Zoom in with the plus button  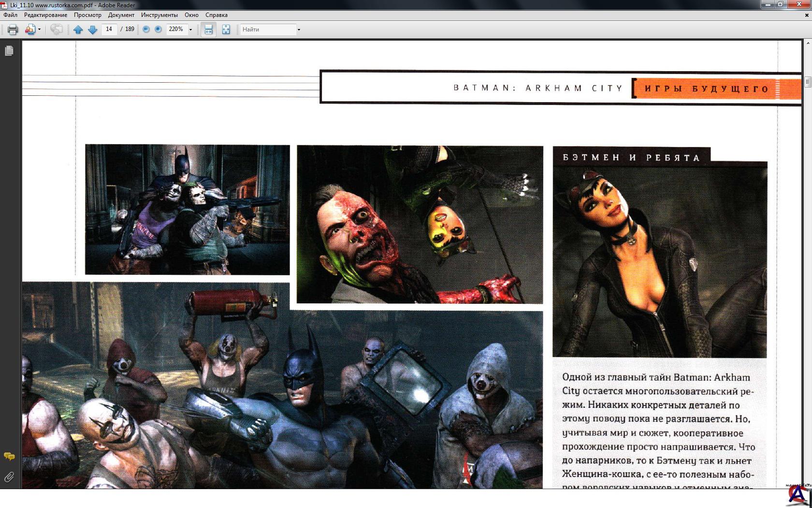158,30
